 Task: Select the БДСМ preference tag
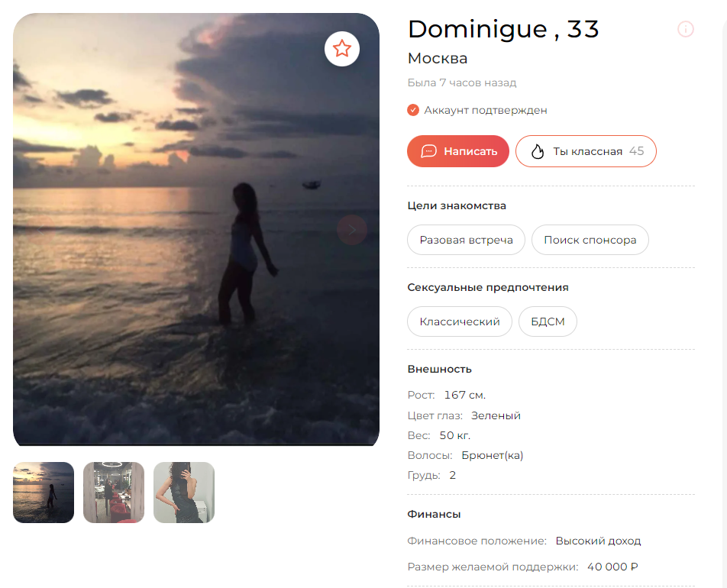[x=548, y=321]
